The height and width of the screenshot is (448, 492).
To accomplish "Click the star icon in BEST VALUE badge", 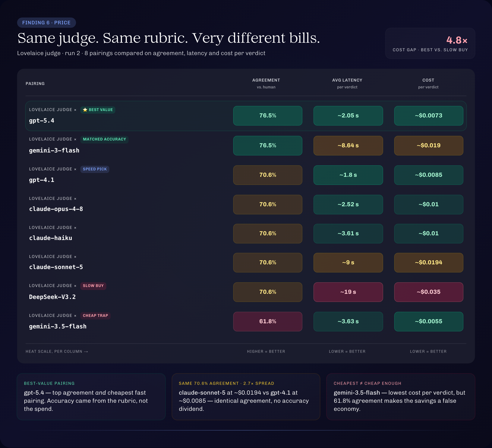I will tap(85, 110).
